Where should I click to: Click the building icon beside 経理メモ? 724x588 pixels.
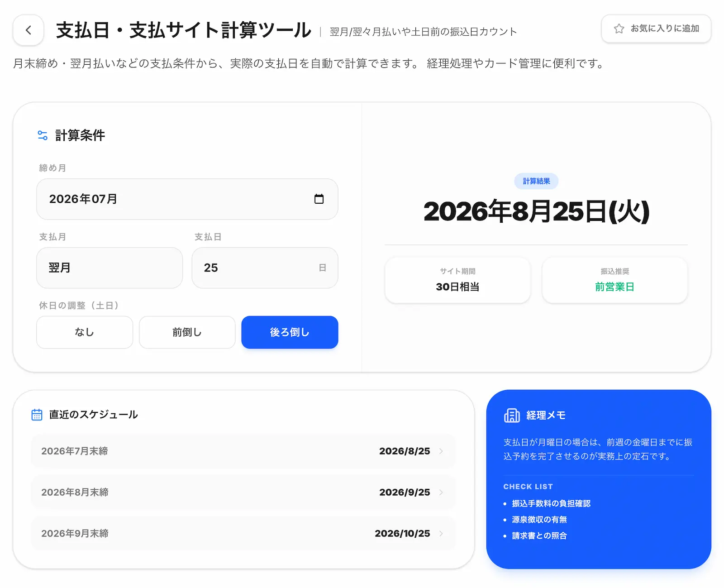click(512, 415)
